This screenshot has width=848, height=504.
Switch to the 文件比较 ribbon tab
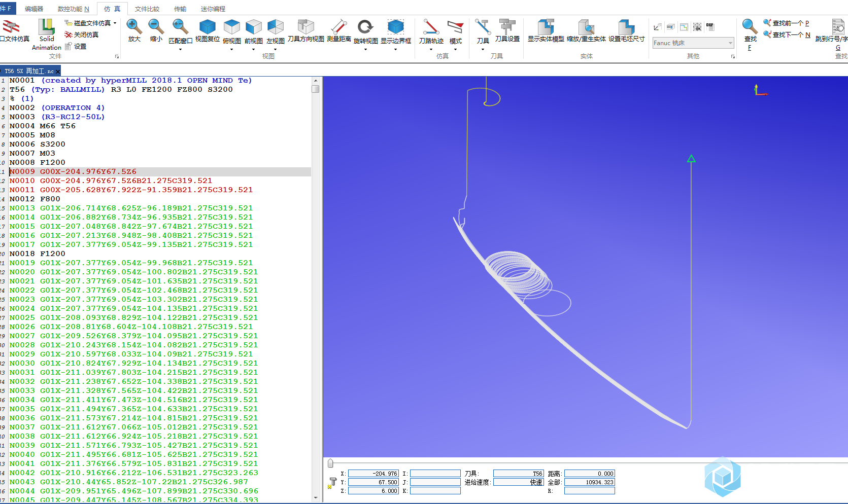pyautogui.click(x=147, y=9)
